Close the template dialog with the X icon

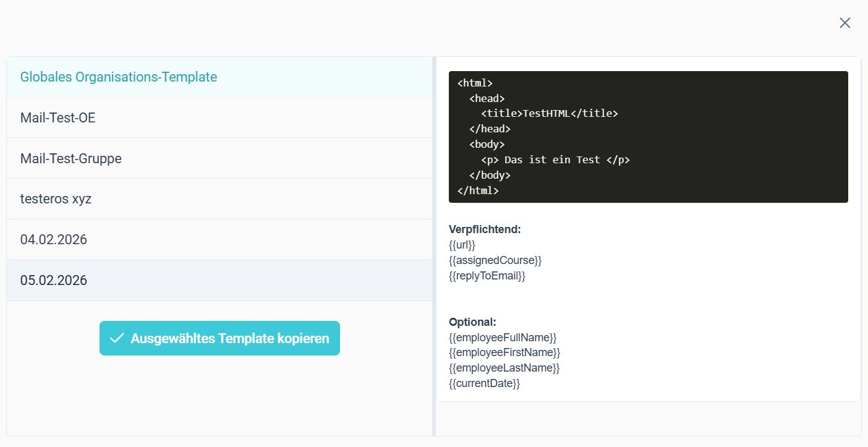point(845,23)
